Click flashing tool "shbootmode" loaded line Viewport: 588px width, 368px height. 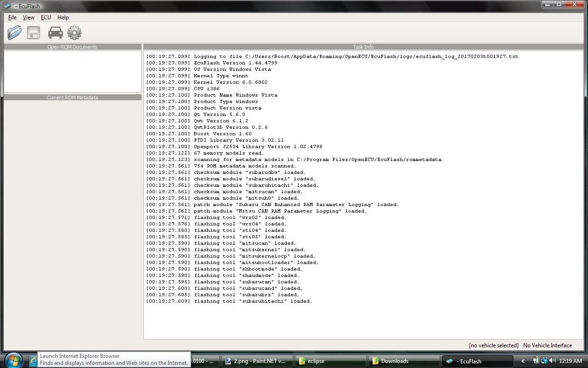[224, 269]
